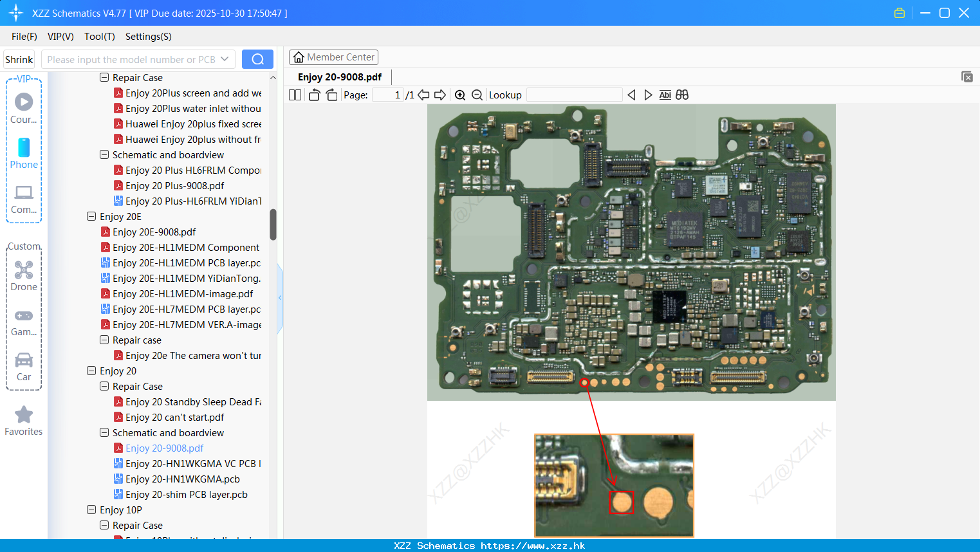Rotate the page clockwise
This screenshot has height=552, width=980.
[x=331, y=95]
